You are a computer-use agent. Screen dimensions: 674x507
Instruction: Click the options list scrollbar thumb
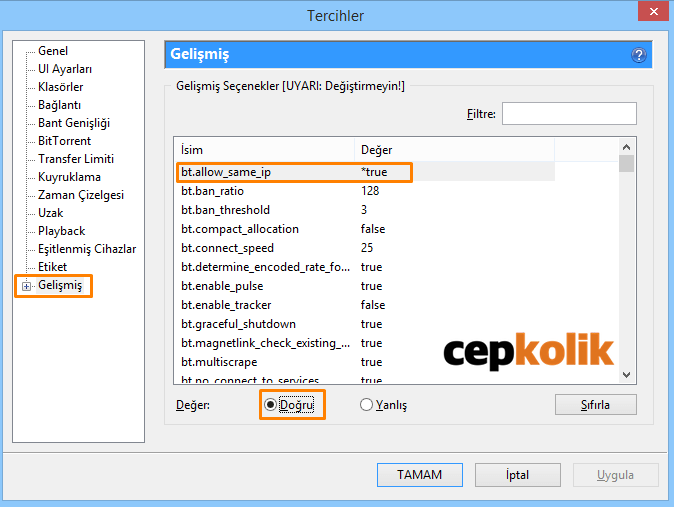626,164
